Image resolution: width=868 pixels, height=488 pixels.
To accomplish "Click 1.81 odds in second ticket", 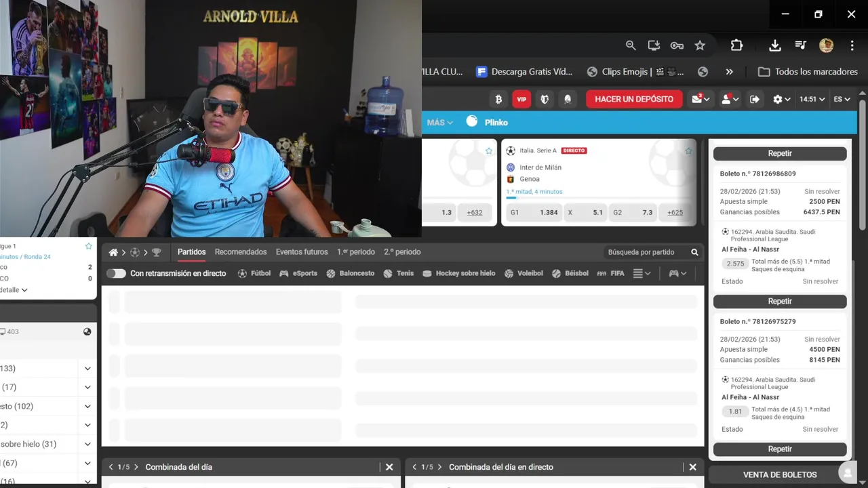I will (735, 411).
